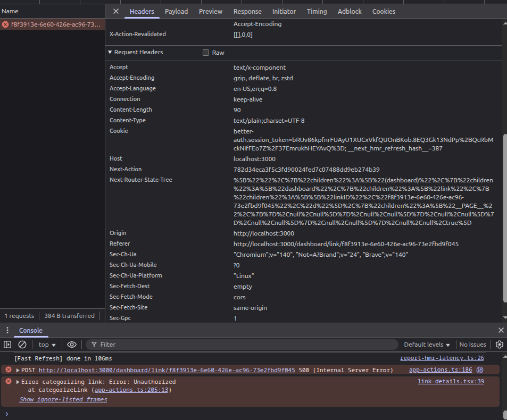This screenshot has width=507, height=420.
Task: Close the request details panel
Action: point(116,11)
